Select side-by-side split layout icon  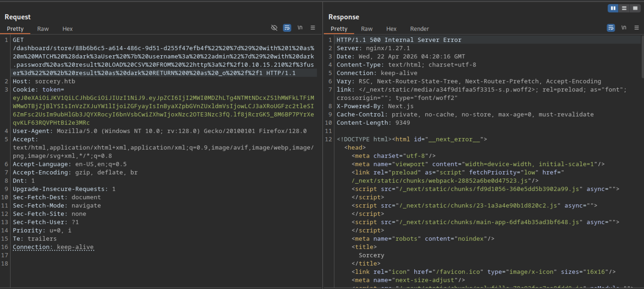point(613,8)
